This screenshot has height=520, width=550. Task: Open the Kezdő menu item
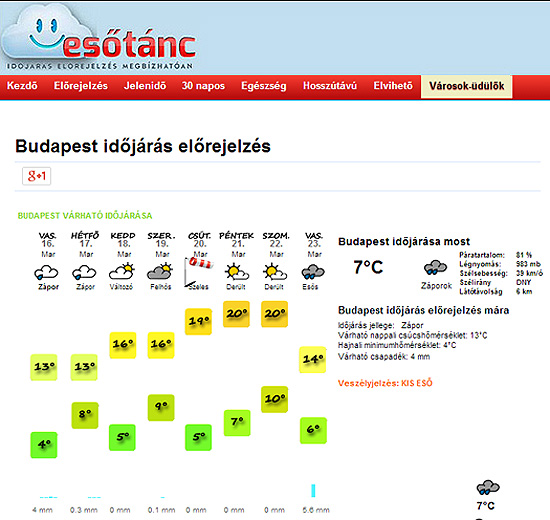[x=22, y=86]
